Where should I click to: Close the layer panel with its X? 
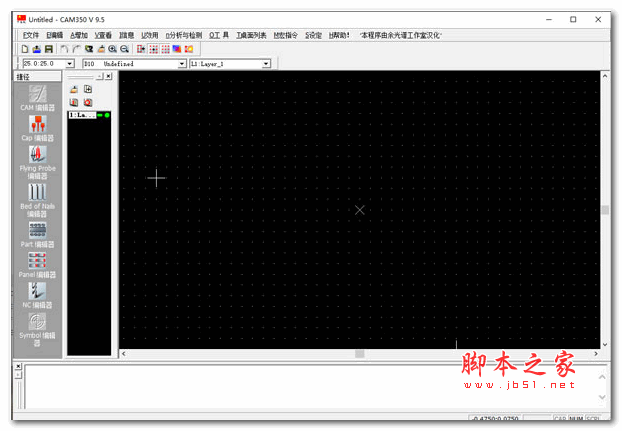[x=108, y=76]
